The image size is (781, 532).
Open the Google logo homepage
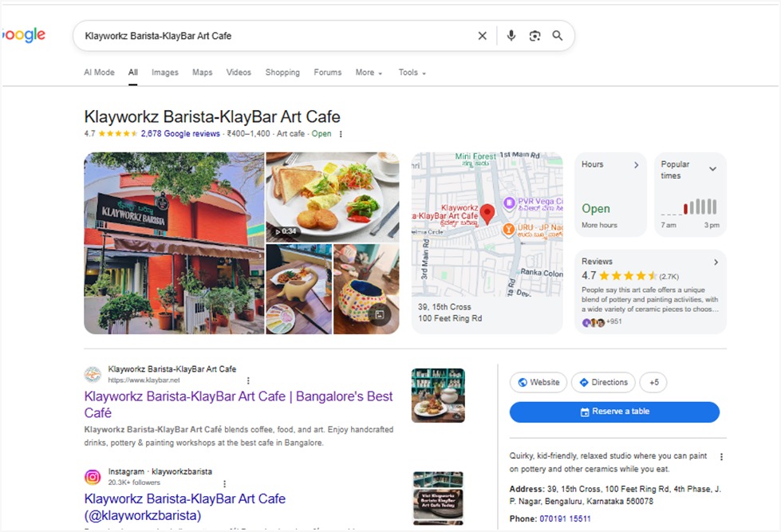pyautogui.click(x=23, y=35)
